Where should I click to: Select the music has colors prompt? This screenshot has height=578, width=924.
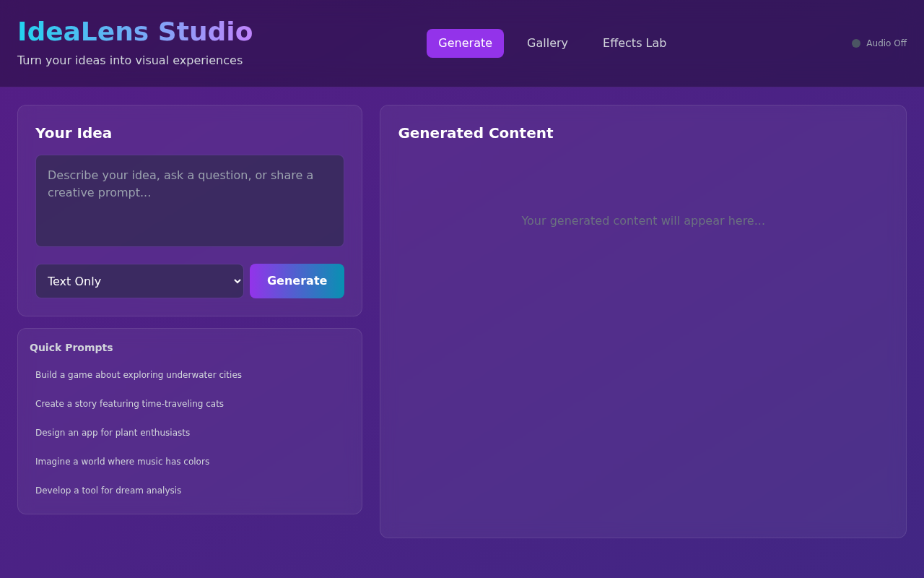pyautogui.click(x=122, y=462)
